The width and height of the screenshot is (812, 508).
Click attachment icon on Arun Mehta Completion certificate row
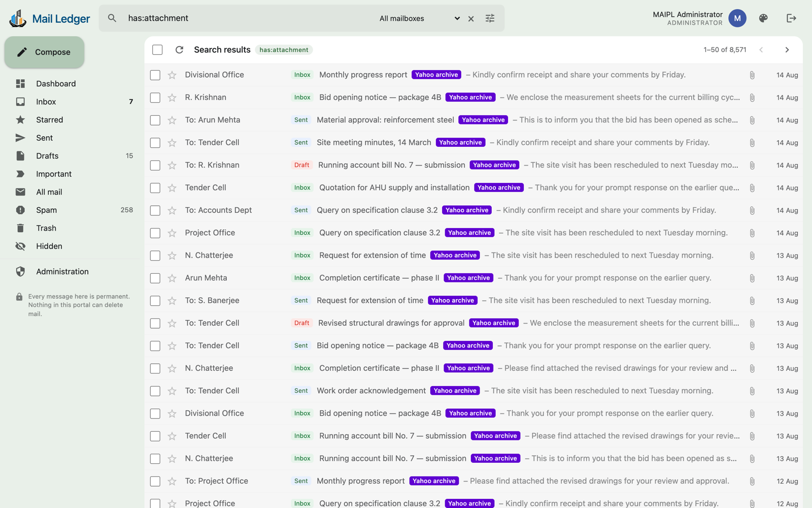(x=752, y=278)
